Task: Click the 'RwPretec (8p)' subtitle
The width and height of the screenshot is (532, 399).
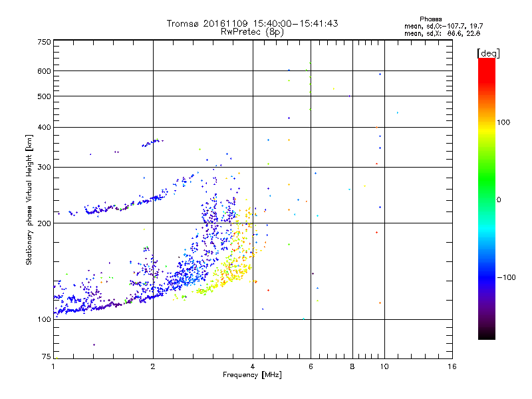Action: coord(252,32)
